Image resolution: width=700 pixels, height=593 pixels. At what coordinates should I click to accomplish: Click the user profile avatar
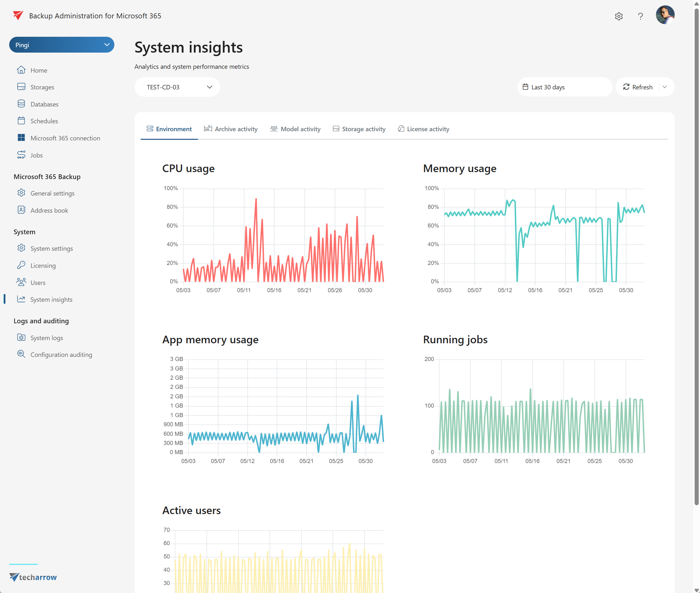point(665,15)
